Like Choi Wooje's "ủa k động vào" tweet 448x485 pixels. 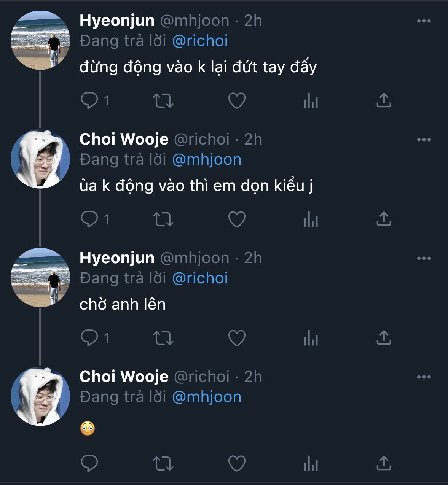237,219
